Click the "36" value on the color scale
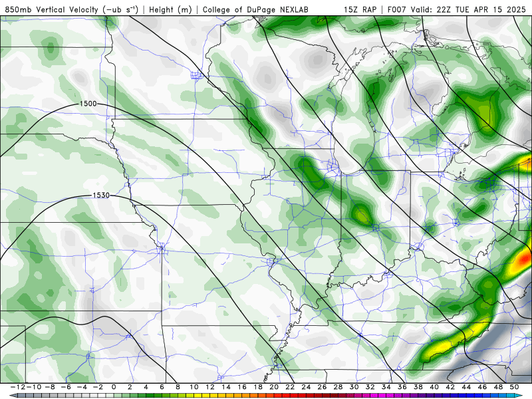 [x=402, y=387]
